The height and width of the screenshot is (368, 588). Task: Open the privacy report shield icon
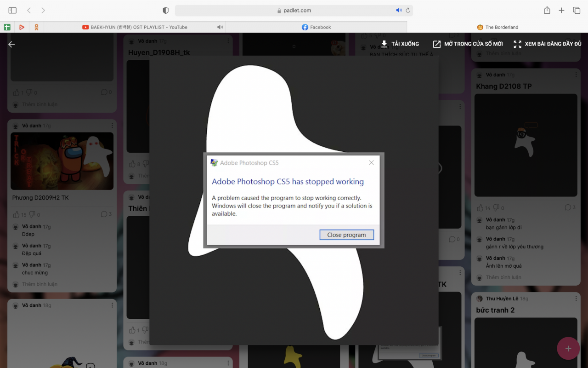pos(166,10)
